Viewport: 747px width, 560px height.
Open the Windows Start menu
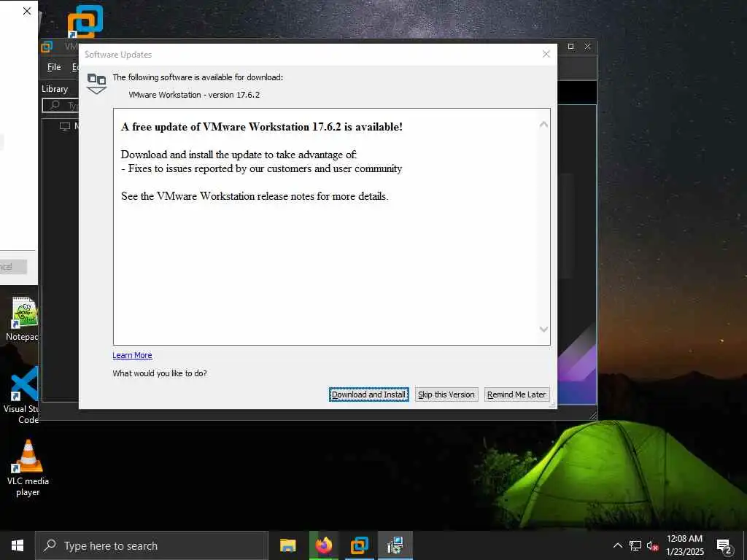(18, 545)
